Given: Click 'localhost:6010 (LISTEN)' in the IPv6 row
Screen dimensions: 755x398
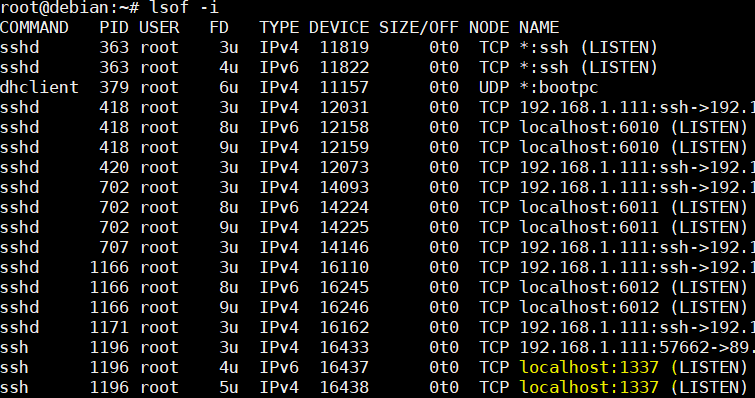Looking at the screenshot, I should pyautogui.click(x=633, y=127).
